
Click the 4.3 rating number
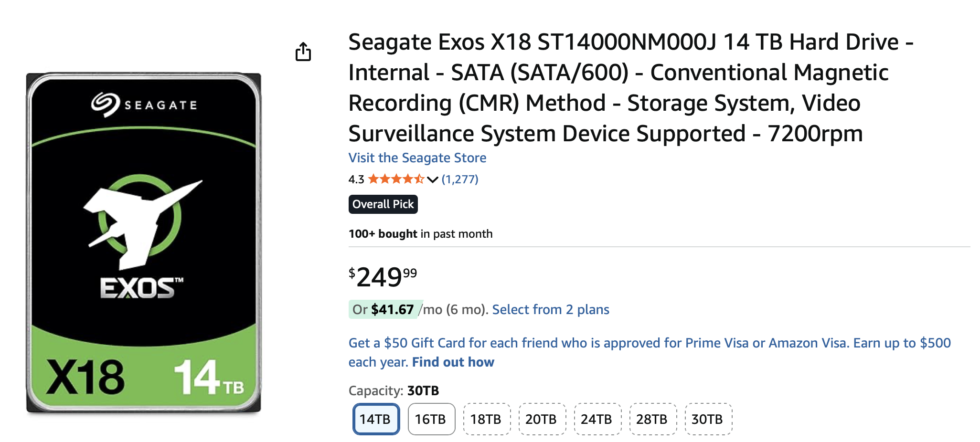356,180
